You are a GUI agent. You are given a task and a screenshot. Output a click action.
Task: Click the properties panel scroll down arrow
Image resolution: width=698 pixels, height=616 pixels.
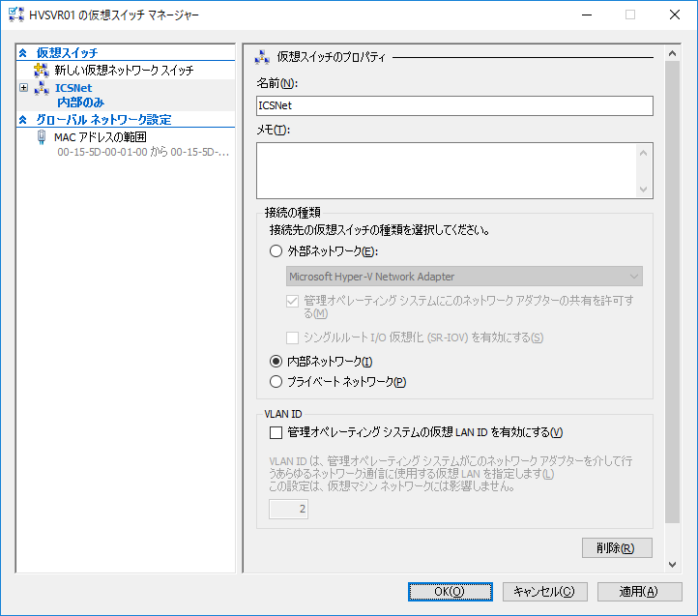[x=672, y=565]
